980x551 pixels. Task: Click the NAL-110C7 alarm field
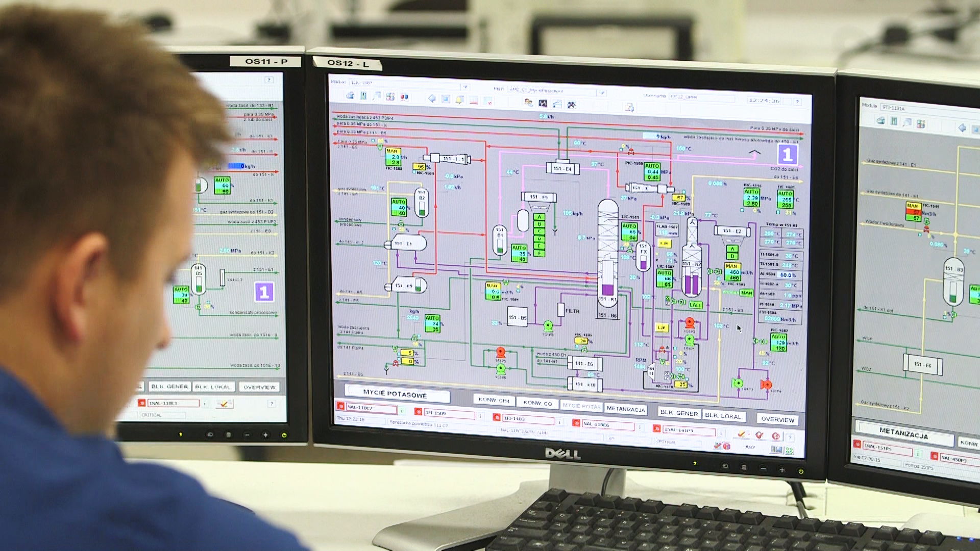(x=371, y=408)
